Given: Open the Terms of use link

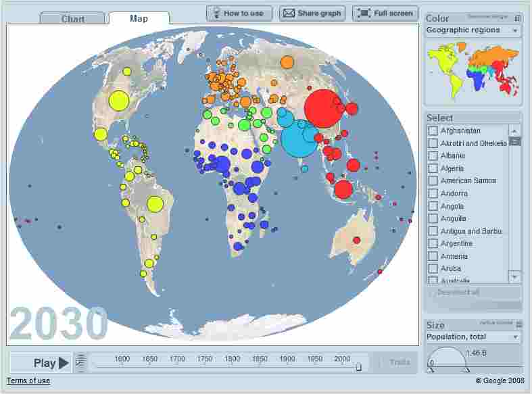Looking at the screenshot, I should pyautogui.click(x=28, y=380).
